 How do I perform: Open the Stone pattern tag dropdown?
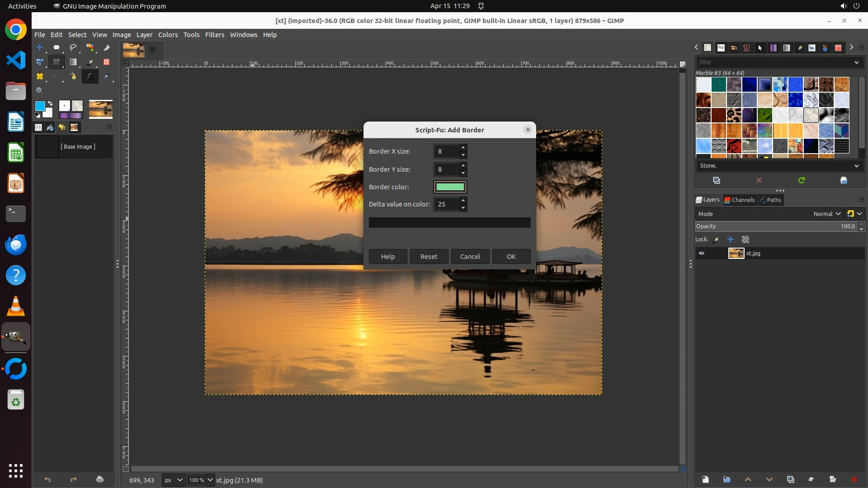pyautogui.click(x=856, y=166)
